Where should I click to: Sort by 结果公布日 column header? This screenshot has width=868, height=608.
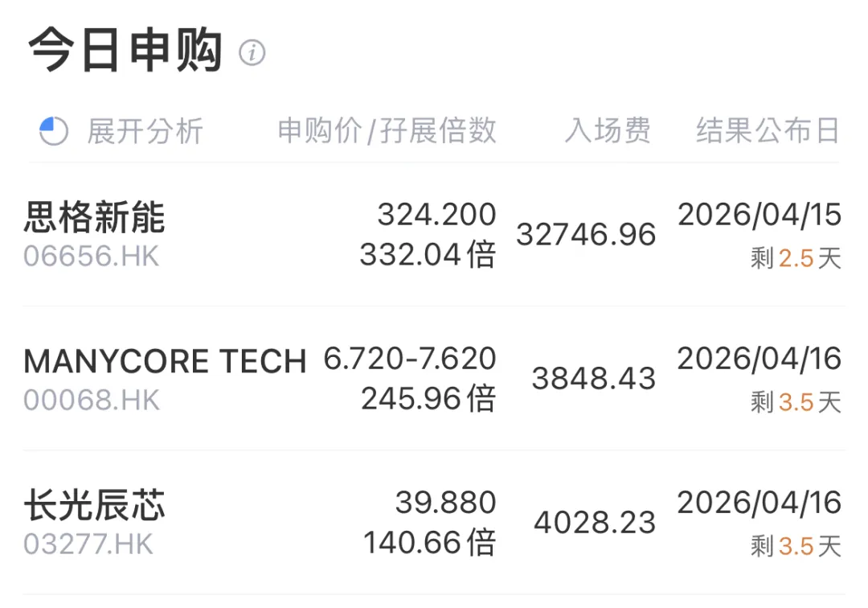tap(768, 131)
